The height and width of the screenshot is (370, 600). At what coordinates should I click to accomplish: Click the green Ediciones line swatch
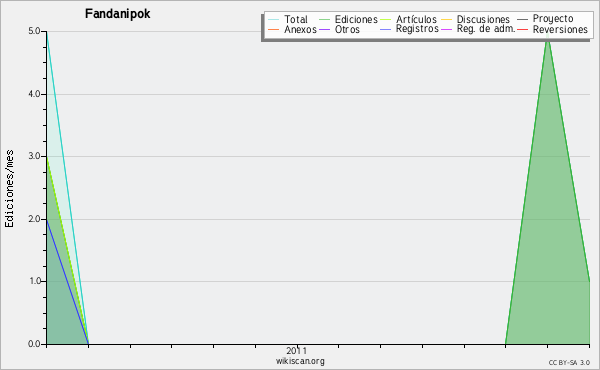pos(324,19)
